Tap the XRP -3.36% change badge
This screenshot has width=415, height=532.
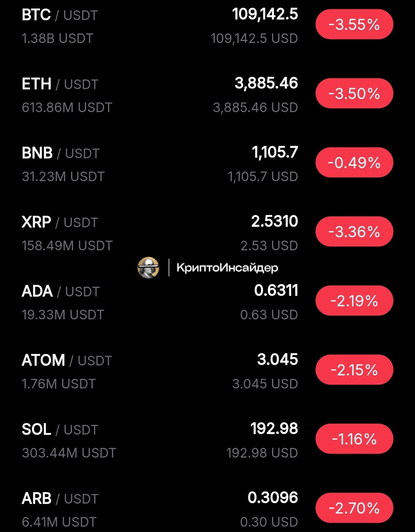point(354,232)
